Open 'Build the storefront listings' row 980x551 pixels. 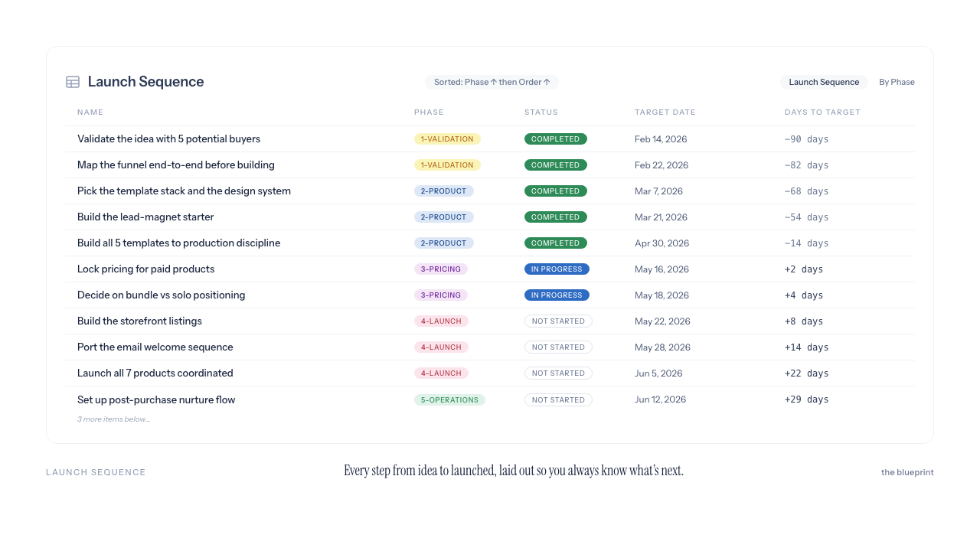click(x=490, y=321)
